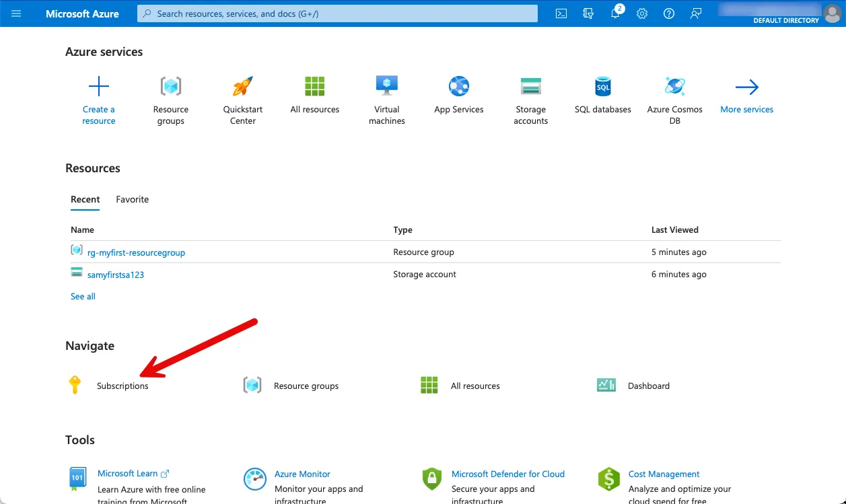Click the See all link
This screenshot has width=846, height=504.
(83, 296)
